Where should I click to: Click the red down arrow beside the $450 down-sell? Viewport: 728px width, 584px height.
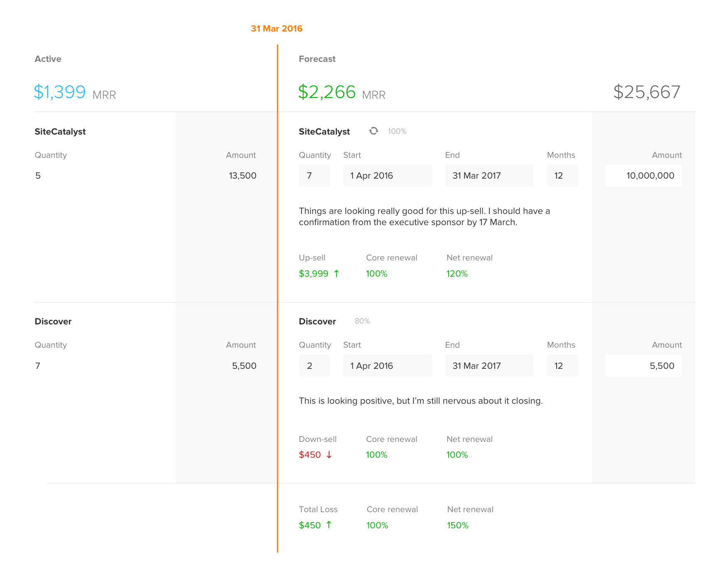pos(329,455)
